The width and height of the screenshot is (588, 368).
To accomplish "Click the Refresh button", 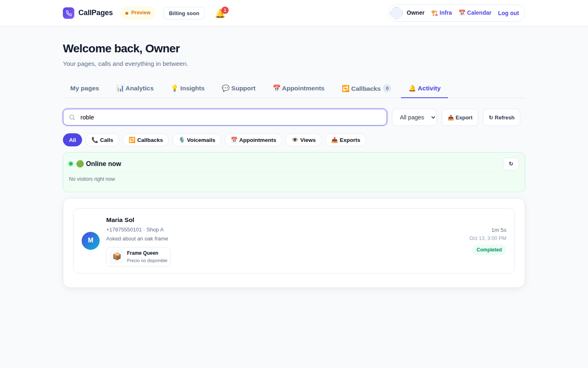I will click(x=501, y=117).
